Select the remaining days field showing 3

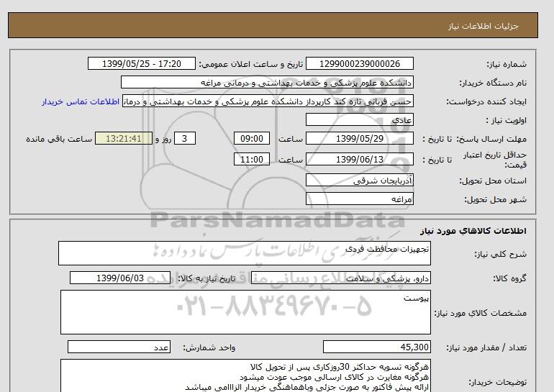click(x=184, y=138)
